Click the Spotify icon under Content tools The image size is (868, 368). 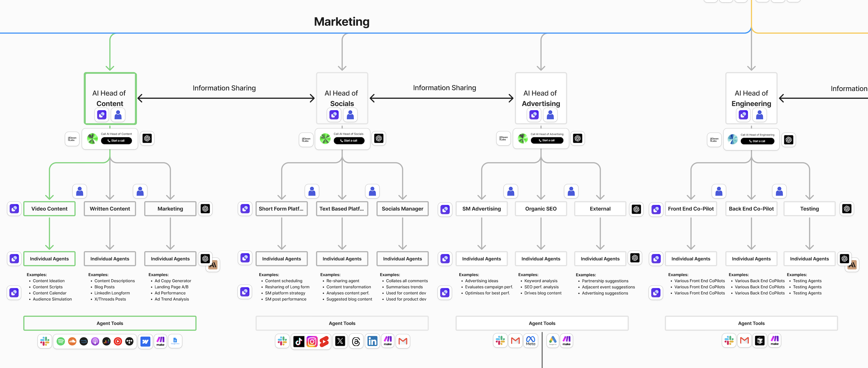click(x=61, y=341)
